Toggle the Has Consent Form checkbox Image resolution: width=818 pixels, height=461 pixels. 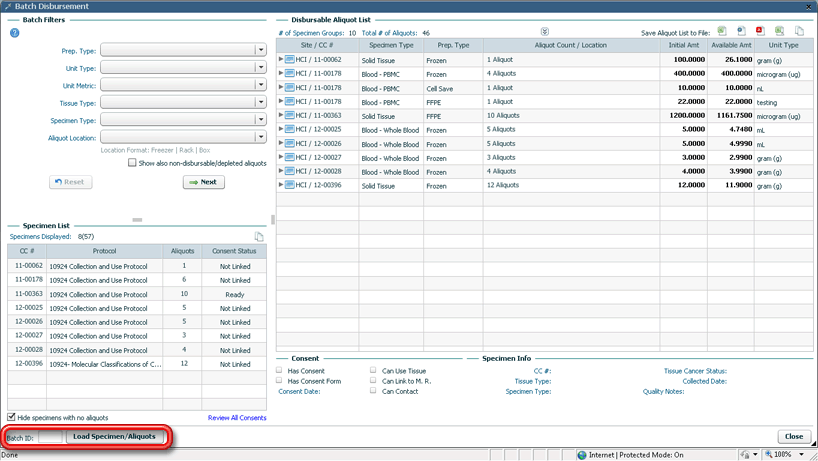tap(279, 380)
